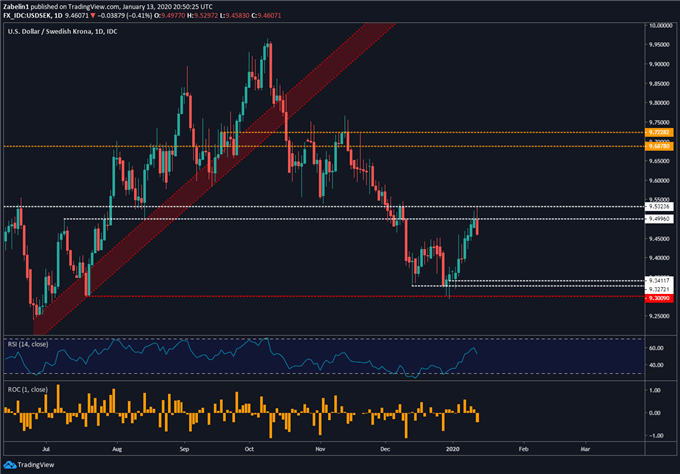Click the RSI 40.00 scale value
This screenshot has height=474, width=680.
click(x=656, y=365)
